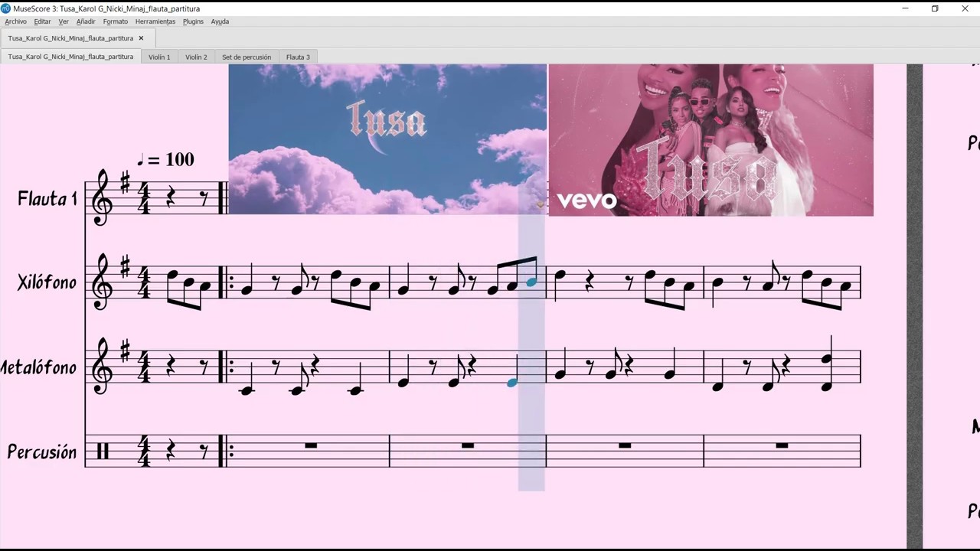Viewport: 980px width, 551px height.
Task: Switch to the Set de percusión tab
Action: (x=247, y=57)
